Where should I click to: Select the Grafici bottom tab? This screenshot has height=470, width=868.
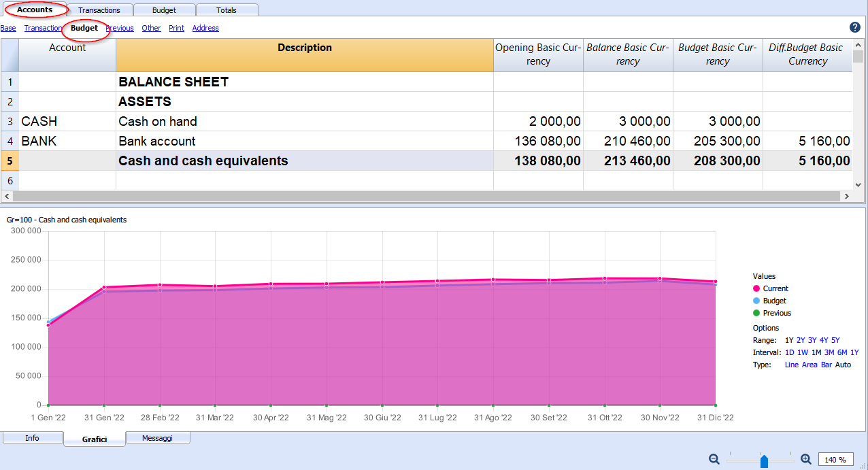click(x=95, y=439)
